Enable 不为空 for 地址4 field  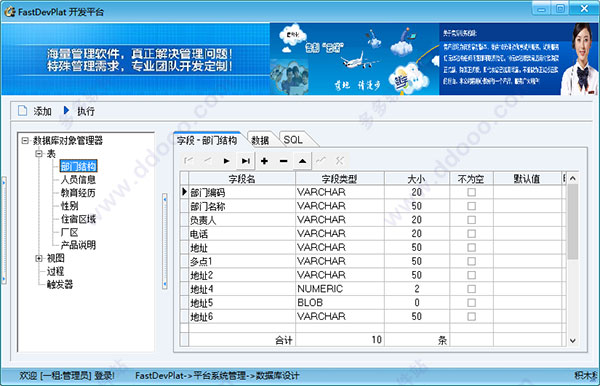coord(471,289)
